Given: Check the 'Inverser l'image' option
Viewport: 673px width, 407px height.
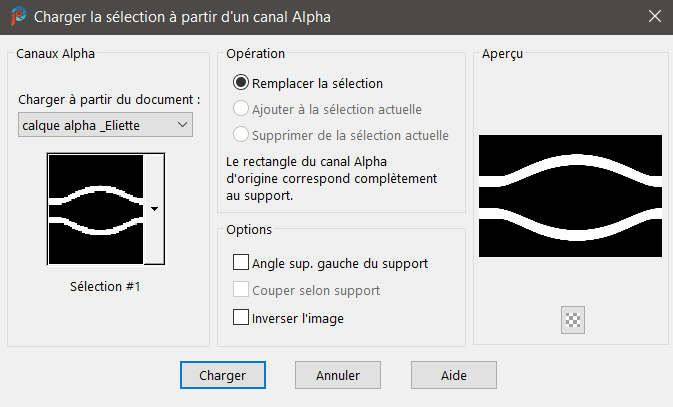Looking at the screenshot, I should click(x=240, y=318).
